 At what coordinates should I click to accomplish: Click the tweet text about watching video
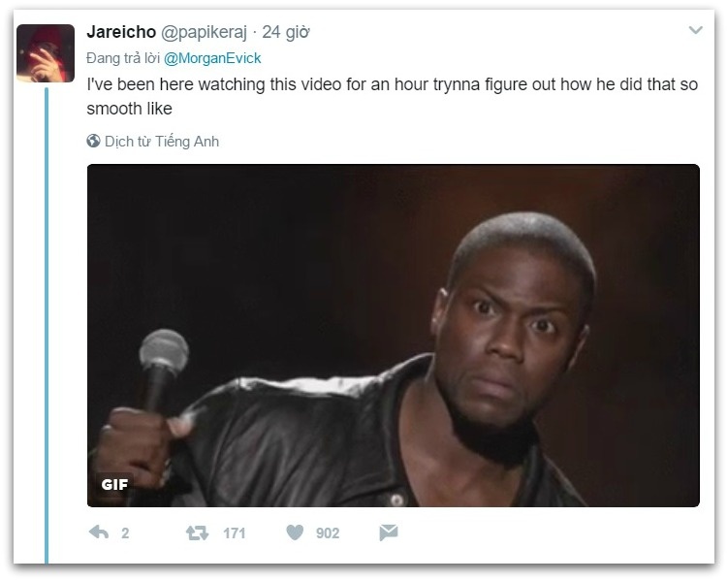coord(393,96)
